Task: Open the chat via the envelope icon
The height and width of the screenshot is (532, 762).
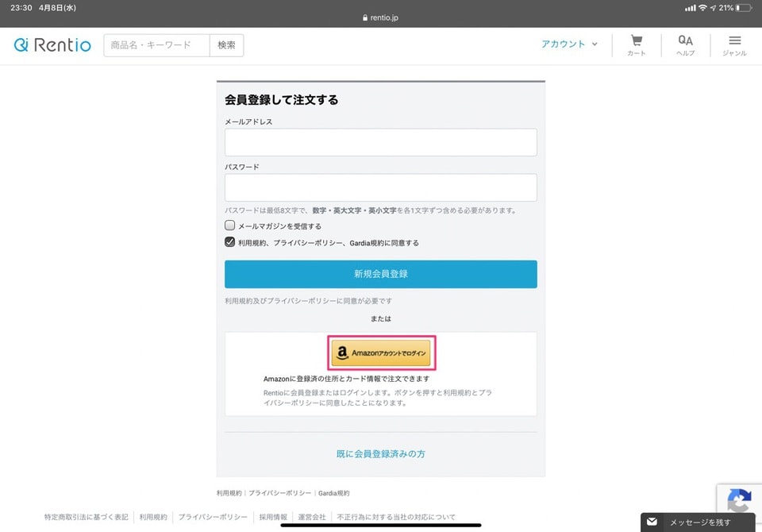Action: coord(652,522)
